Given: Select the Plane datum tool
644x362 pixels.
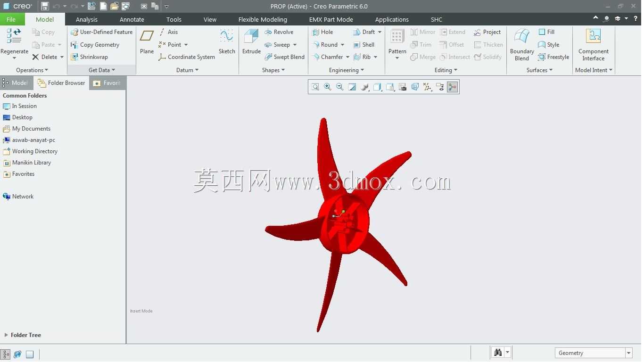Looking at the screenshot, I should click(x=147, y=42).
